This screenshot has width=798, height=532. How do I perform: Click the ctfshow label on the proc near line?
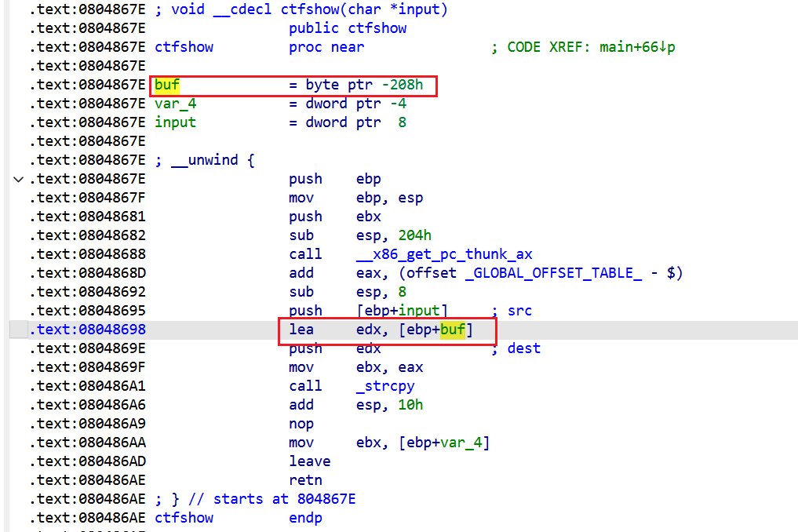tap(184, 47)
